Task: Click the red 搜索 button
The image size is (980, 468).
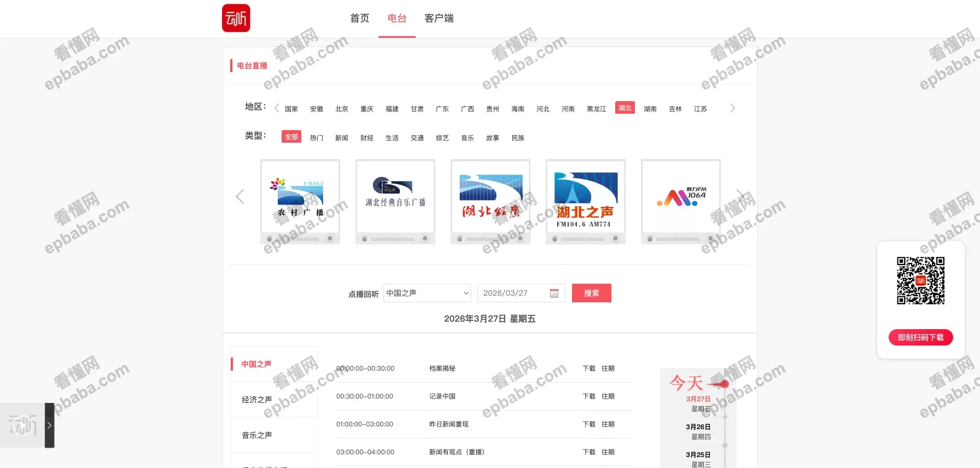Action: pyautogui.click(x=592, y=293)
